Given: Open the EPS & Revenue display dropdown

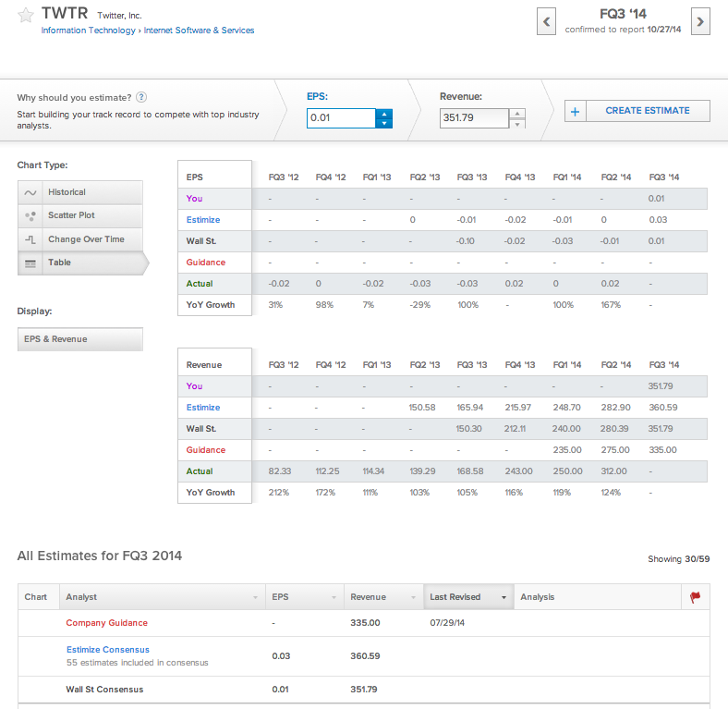Looking at the screenshot, I should (80, 339).
